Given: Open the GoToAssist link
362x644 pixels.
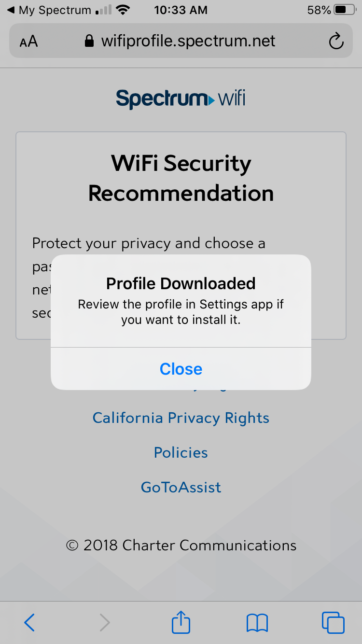Looking at the screenshot, I should click(181, 487).
